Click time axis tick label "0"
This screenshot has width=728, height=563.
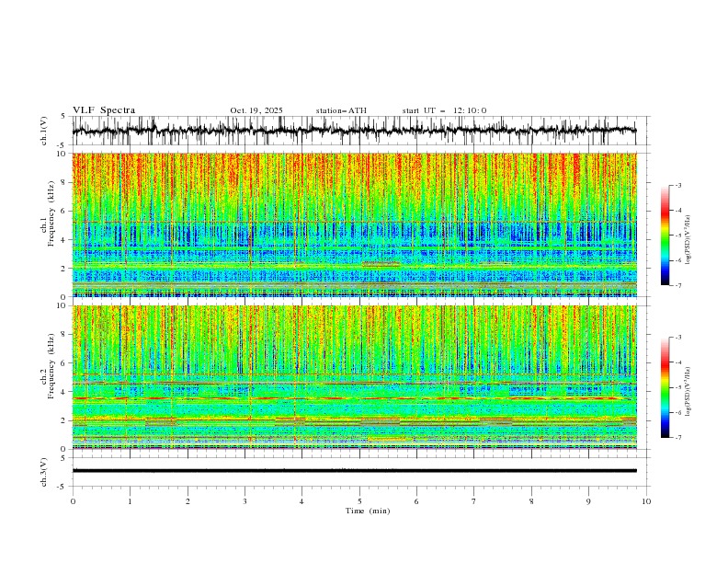click(x=73, y=501)
